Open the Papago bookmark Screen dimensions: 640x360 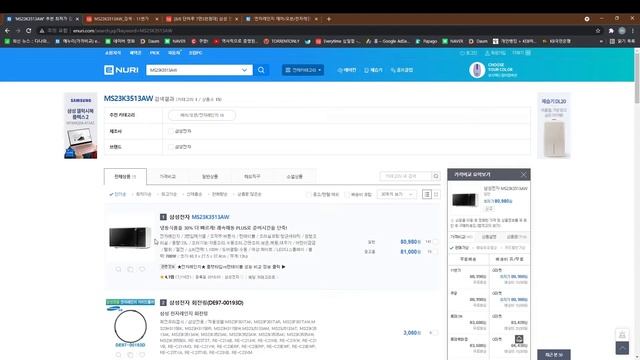(x=427, y=41)
